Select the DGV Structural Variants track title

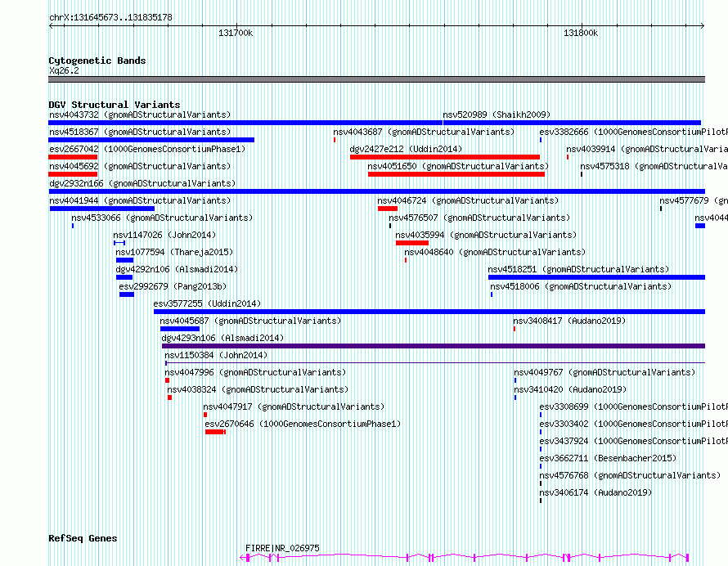coord(115,105)
